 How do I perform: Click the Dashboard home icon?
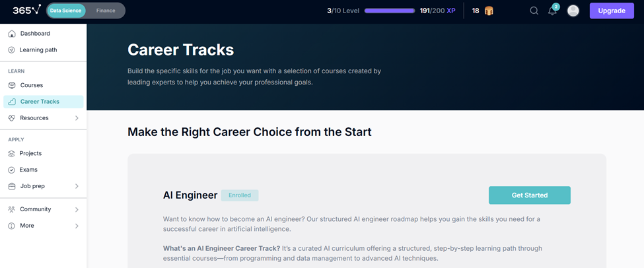pyautogui.click(x=12, y=34)
